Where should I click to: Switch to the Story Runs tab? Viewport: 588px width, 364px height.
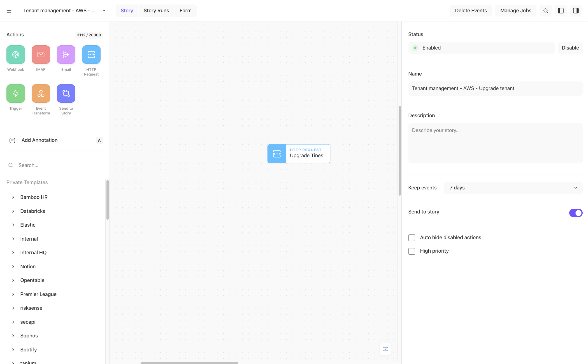click(x=156, y=11)
